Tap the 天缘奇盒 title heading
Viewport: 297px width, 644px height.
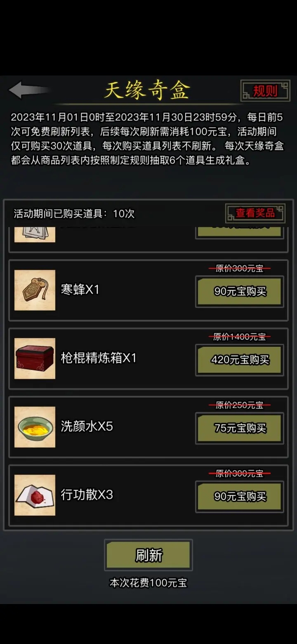147,90
